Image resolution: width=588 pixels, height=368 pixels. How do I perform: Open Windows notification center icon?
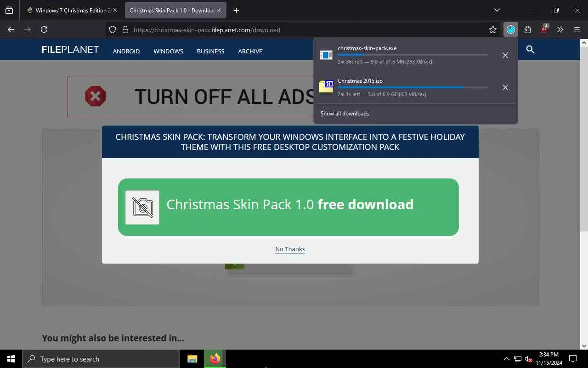point(573,359)
